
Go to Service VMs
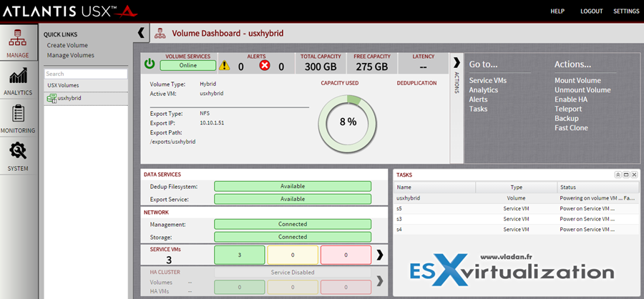tap(488, 81)
